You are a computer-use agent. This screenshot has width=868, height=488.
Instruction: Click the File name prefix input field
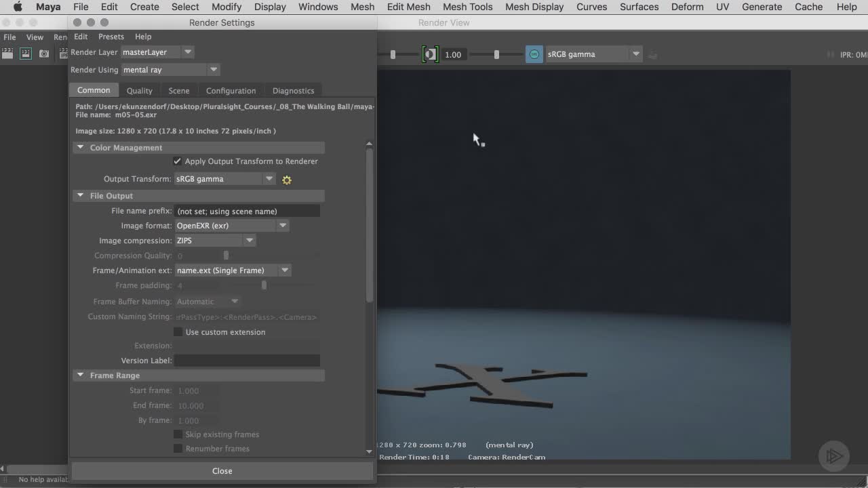(x=247, y=211)
